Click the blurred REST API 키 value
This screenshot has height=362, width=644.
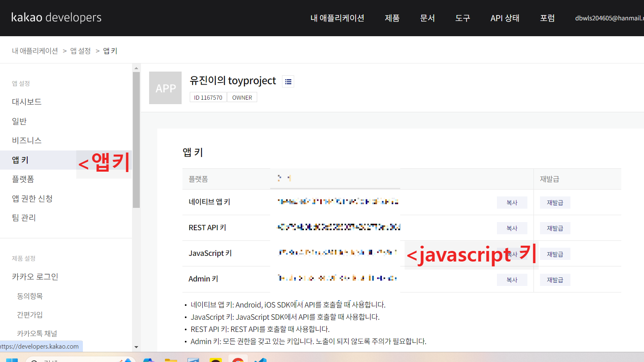[x=339, y=227]
